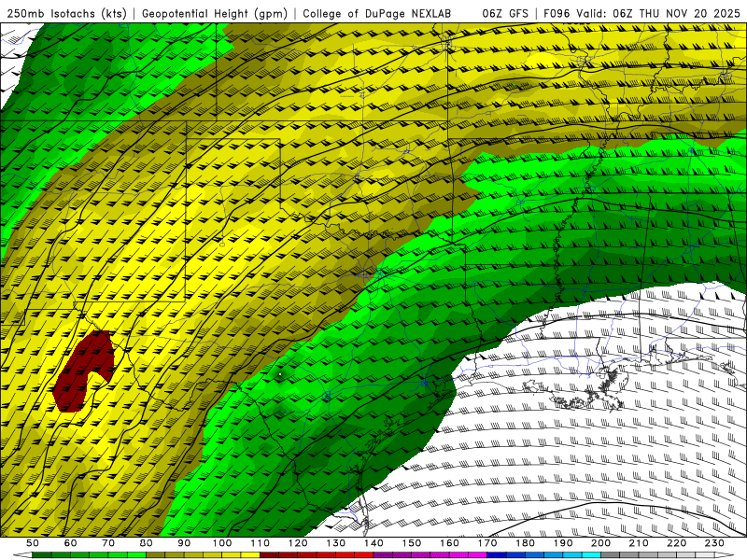The image size is (747, 560).
Task: Click the "250mb Isotachs (kts)" title text
Action: (x=67, y=14)
